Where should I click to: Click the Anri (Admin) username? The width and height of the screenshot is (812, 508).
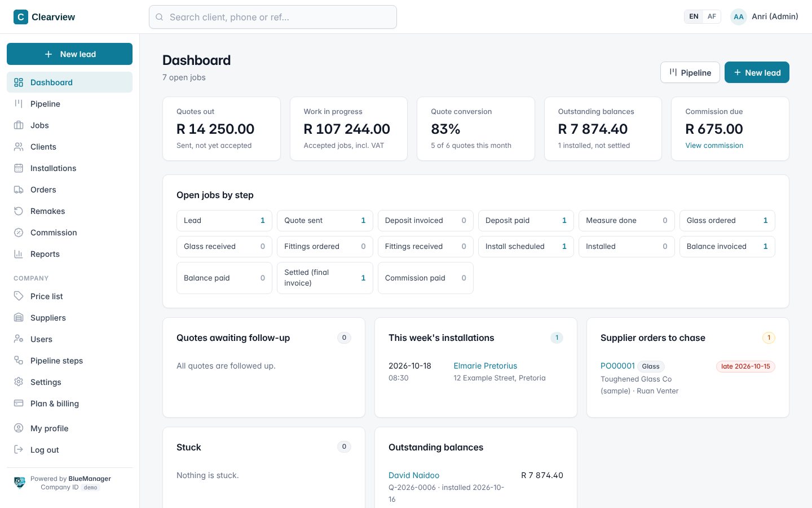tap(775, 16)
